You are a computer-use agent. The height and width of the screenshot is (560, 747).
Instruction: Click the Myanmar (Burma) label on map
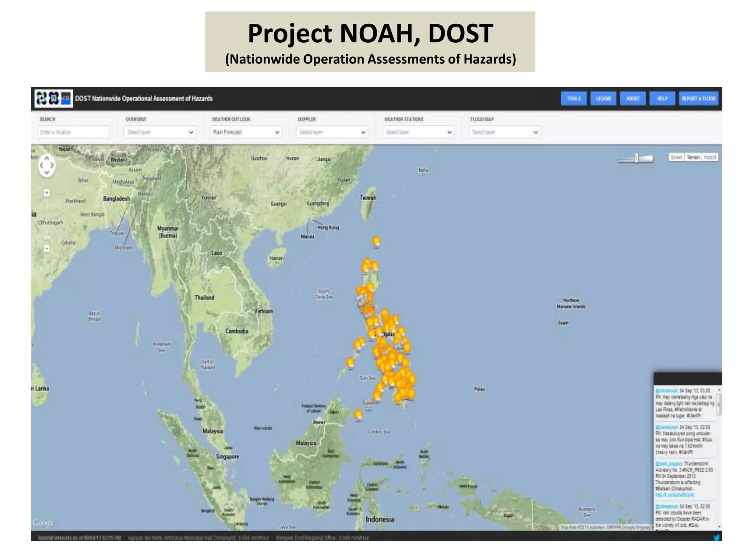tap(168, 232)
